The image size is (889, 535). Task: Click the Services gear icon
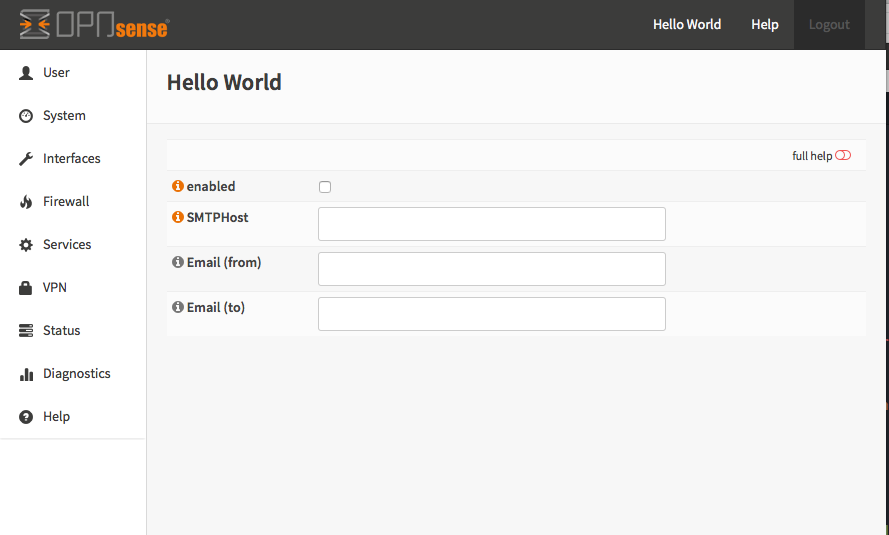point(26,245)
